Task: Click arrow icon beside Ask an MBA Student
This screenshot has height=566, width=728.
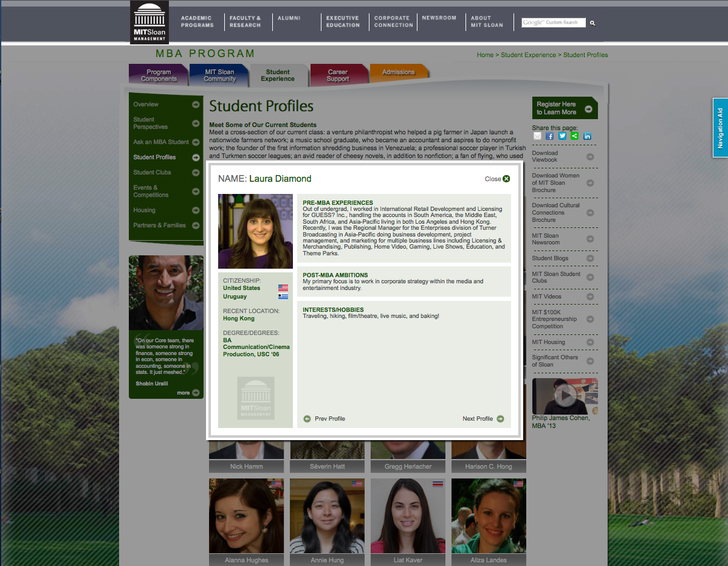Action: [196, 142]
